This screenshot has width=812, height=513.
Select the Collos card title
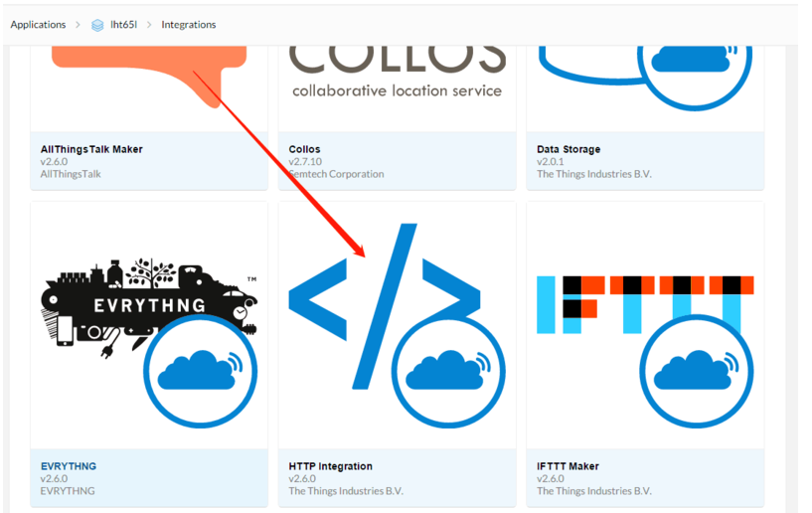point(304,149)
